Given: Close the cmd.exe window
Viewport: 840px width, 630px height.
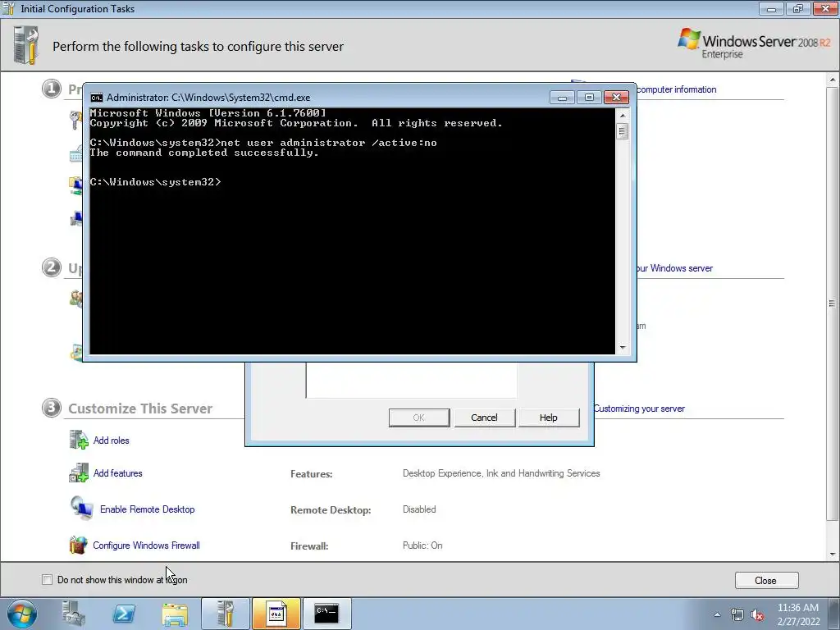Looking at the screenshot, I should (x=617, y=97).
